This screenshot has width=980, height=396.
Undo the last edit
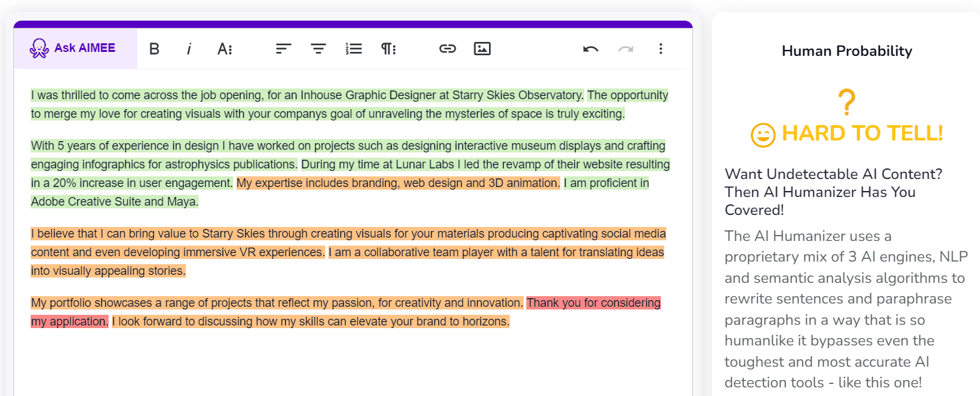[590, 49]
